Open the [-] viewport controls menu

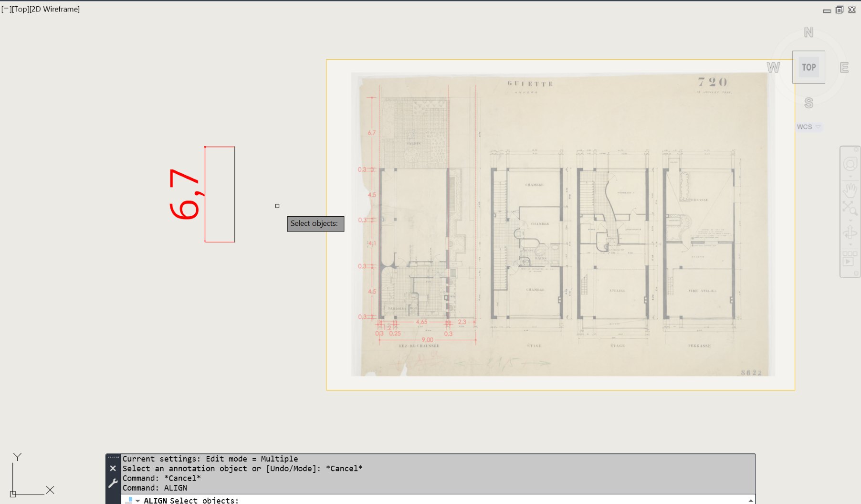[6, 9]
